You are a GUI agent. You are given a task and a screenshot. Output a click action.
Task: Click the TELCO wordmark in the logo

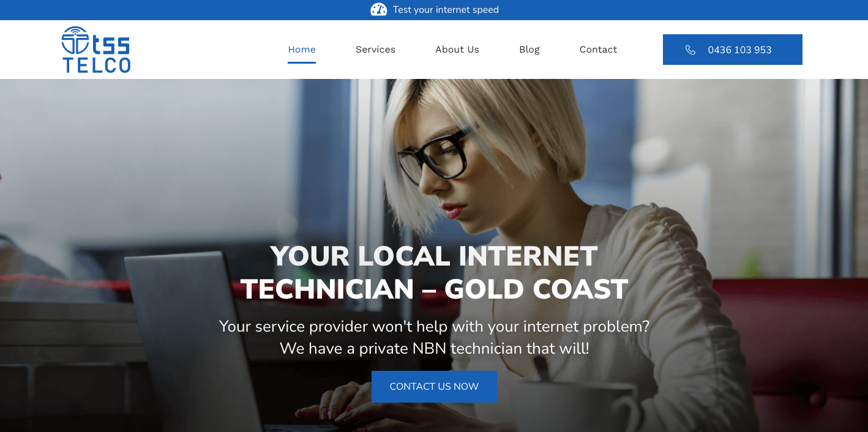point(97,65)
